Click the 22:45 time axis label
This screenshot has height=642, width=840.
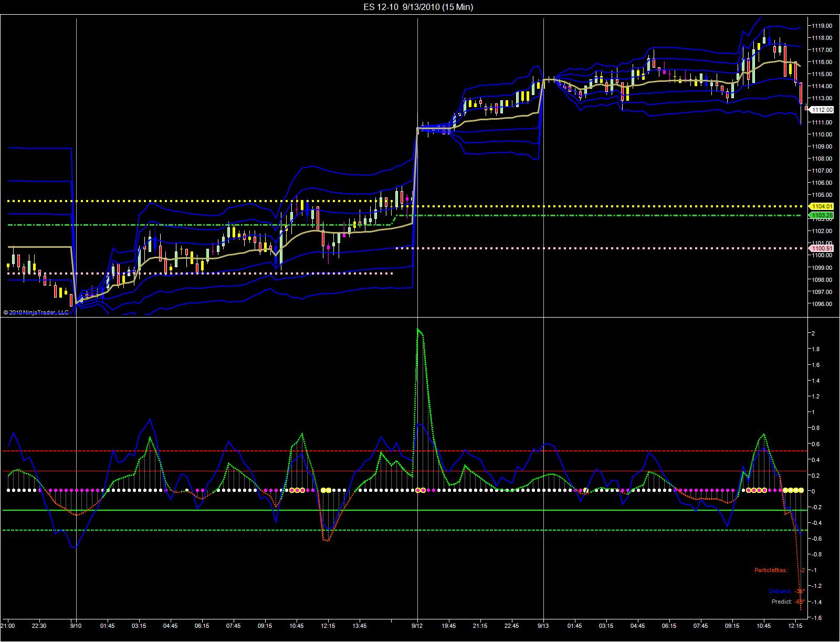(512, 626)
